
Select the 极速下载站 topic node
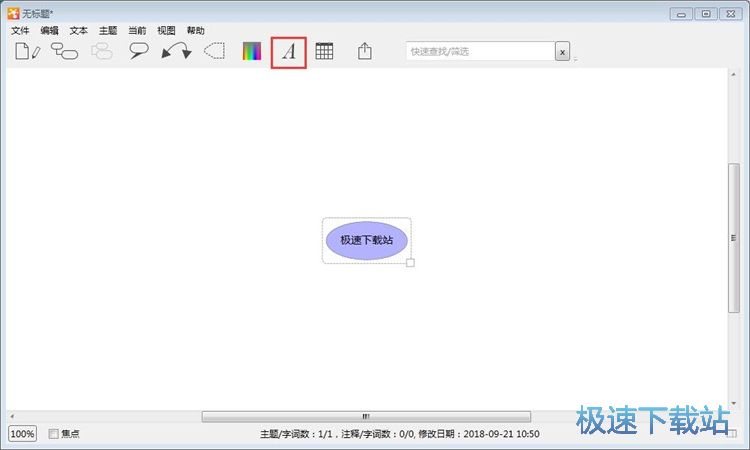(x=366, y=240)
